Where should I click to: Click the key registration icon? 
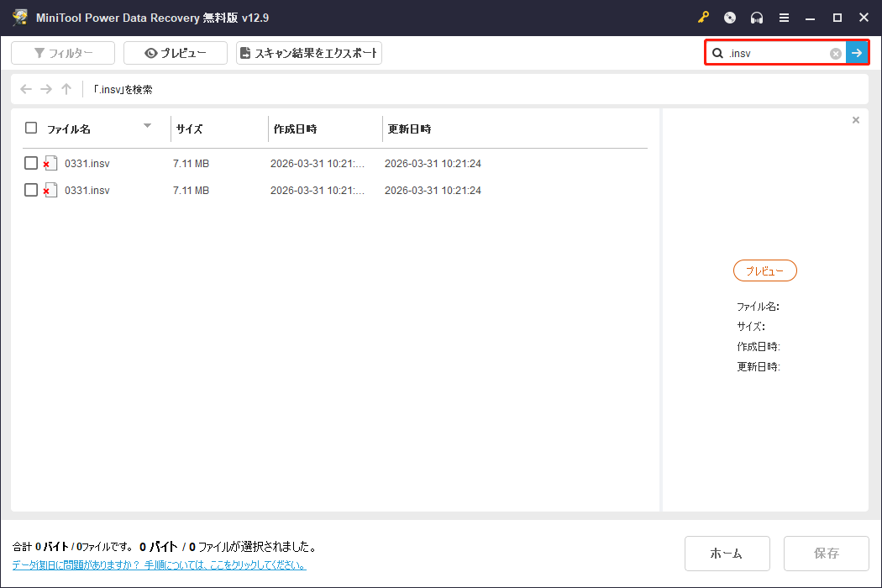703,18
